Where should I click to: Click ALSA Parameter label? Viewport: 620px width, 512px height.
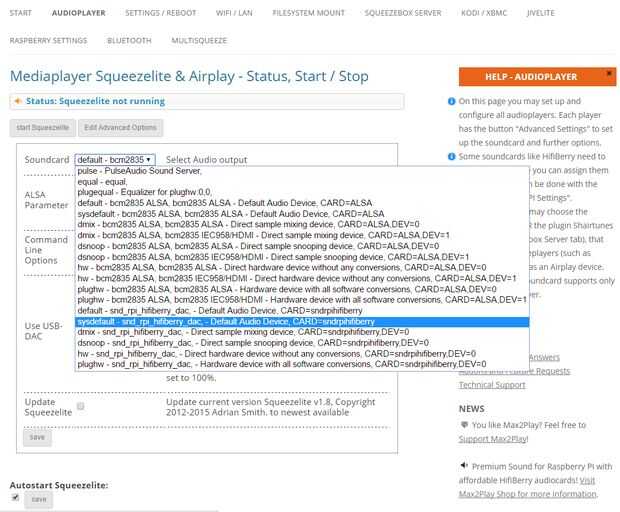point(46,200)
